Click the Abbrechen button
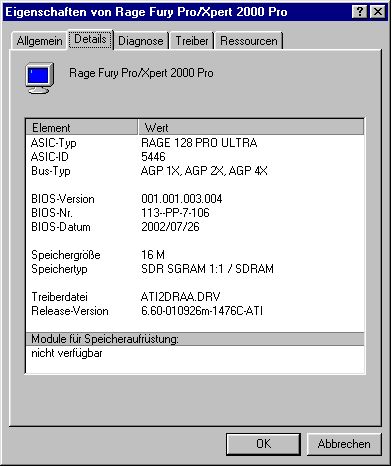Image resolution: width=392 pixels, height=466 pixels. 344,444
